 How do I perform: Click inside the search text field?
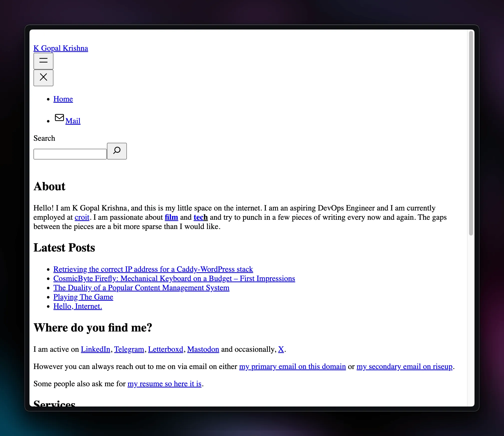pos(70,154)
